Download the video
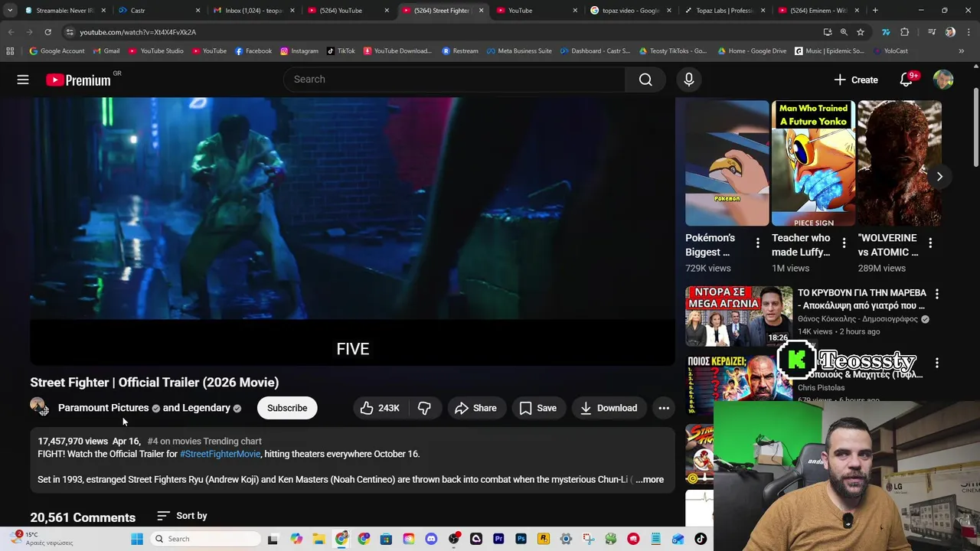Image resolution: width=980 pixels, height=551 pixels. (609, 408)
